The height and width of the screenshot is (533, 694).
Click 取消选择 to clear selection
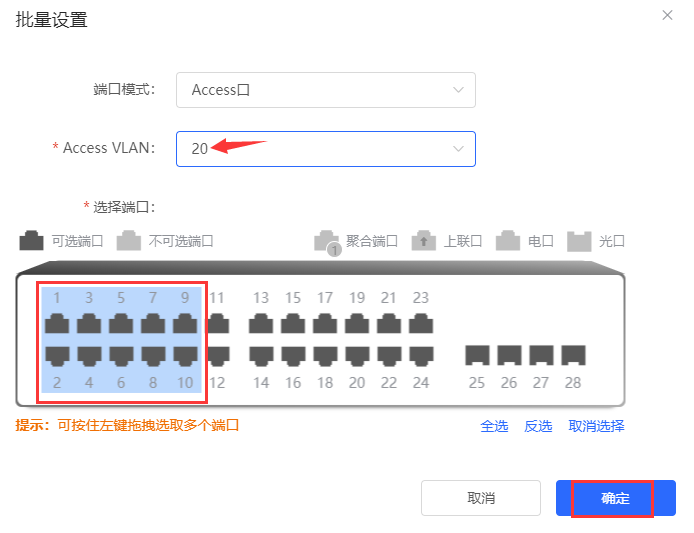tap(596, 426)
